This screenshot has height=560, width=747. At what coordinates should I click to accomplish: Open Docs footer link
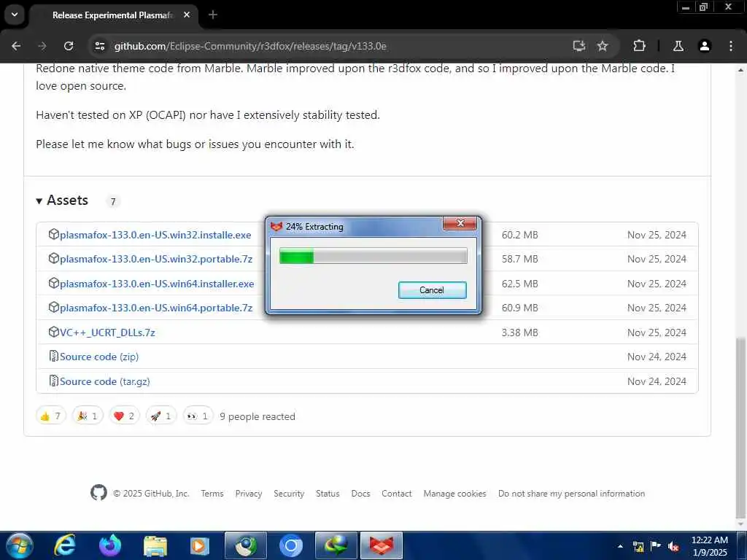click(x=360, y=494)
